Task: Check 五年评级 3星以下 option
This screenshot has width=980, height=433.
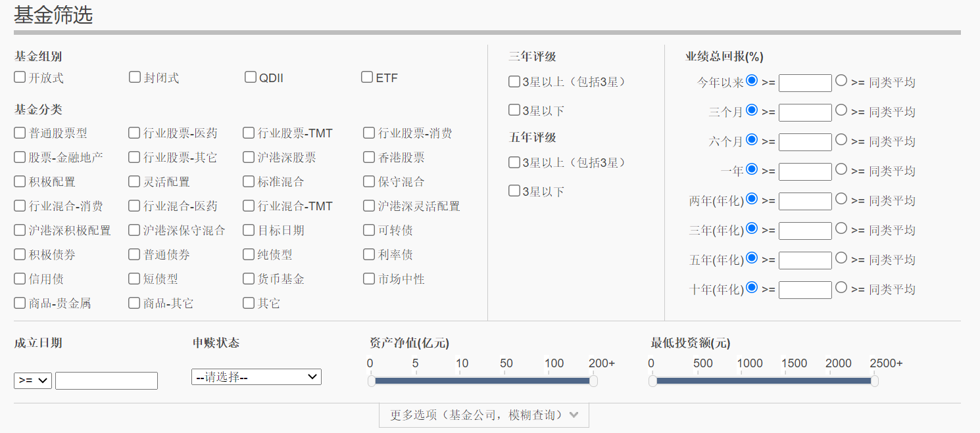Action: click(x=514, y=191)
